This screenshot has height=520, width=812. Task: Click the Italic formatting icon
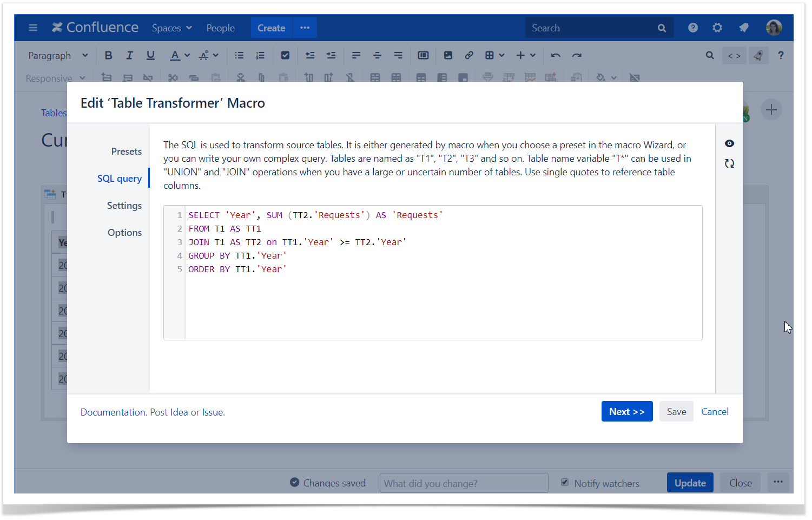(129, 55)
